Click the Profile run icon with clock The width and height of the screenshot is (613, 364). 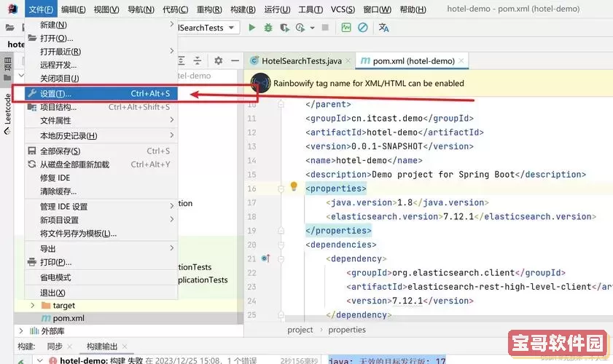(300, 28)
